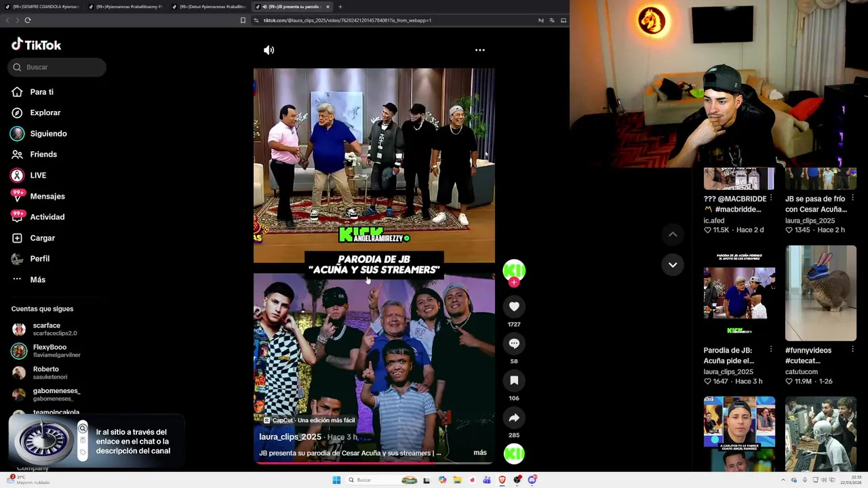
Task: Go to previous video with up chevron
Action: click(x=673, y=235)
